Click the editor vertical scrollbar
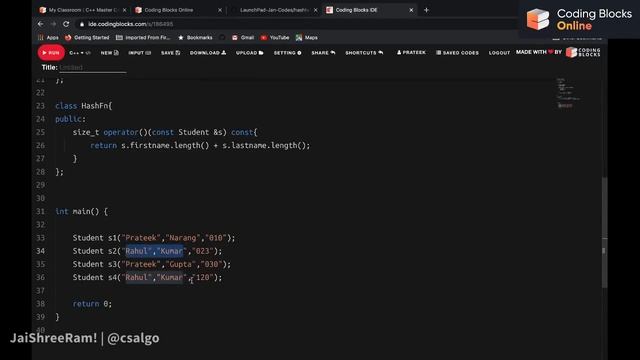The width and height of the screenshot is (640, 360). tap(604, 233)
